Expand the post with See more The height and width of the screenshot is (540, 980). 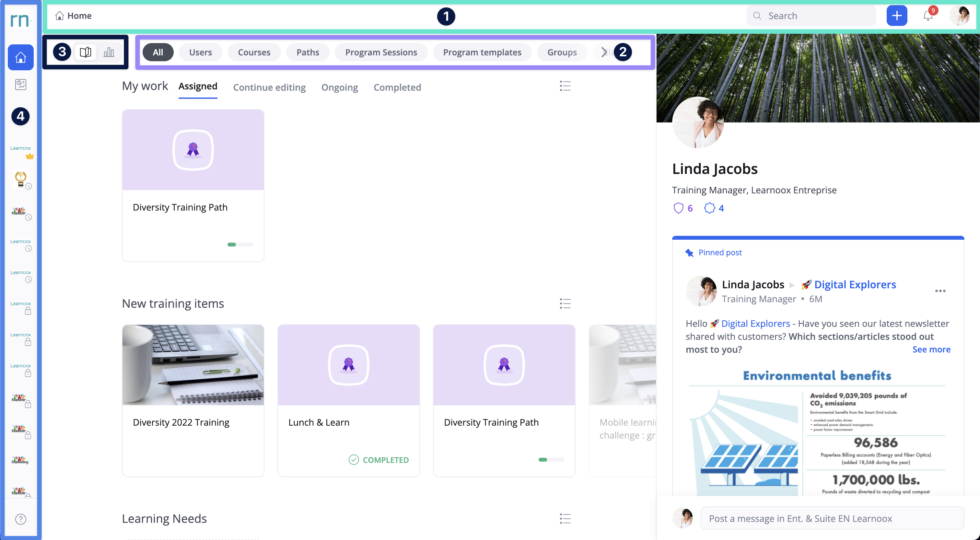coord(931,349)
